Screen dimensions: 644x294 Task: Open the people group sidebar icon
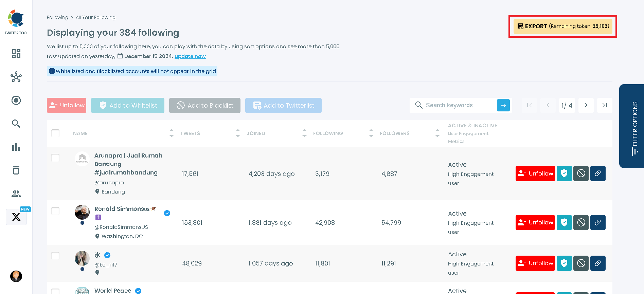[16, 194]
